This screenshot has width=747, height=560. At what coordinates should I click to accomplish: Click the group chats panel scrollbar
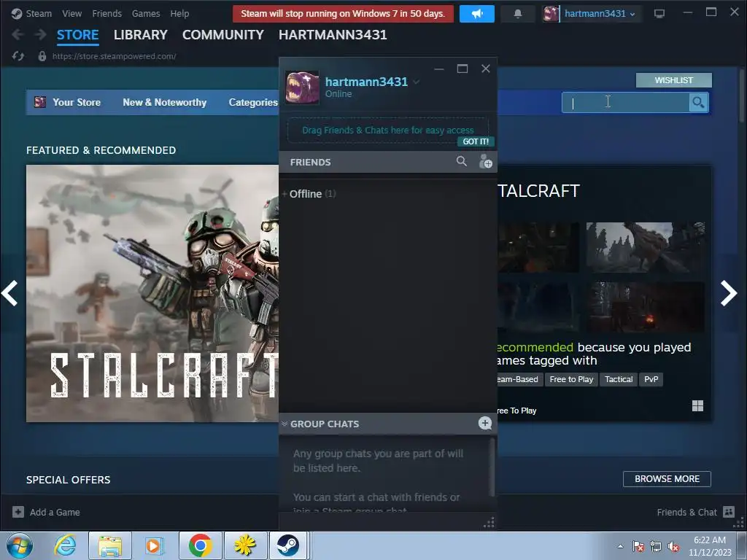click(492, 467)
